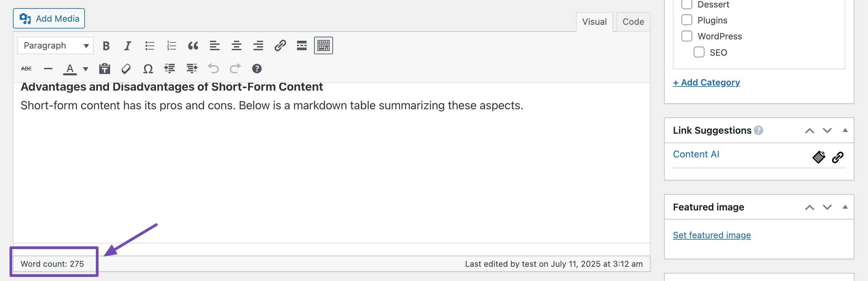Enable the SEO subcategory checkbox
868x281 pixels.
[699, 52]
